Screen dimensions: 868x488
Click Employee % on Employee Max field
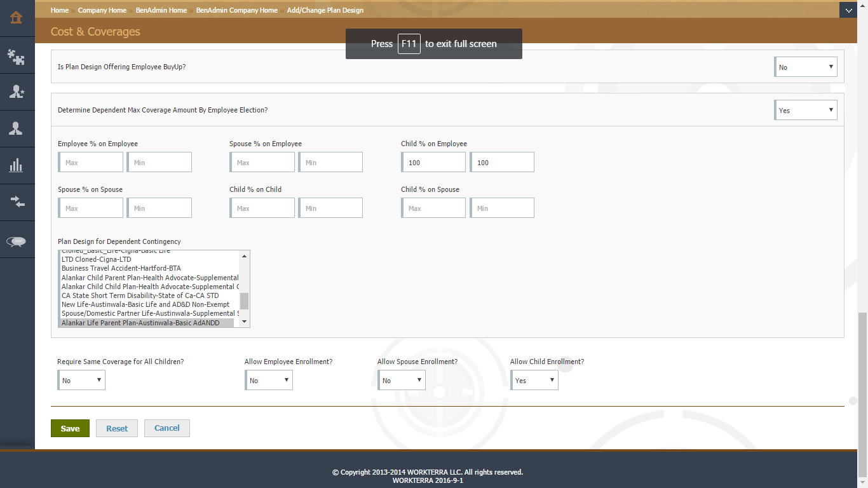click(x=91, y=163)
